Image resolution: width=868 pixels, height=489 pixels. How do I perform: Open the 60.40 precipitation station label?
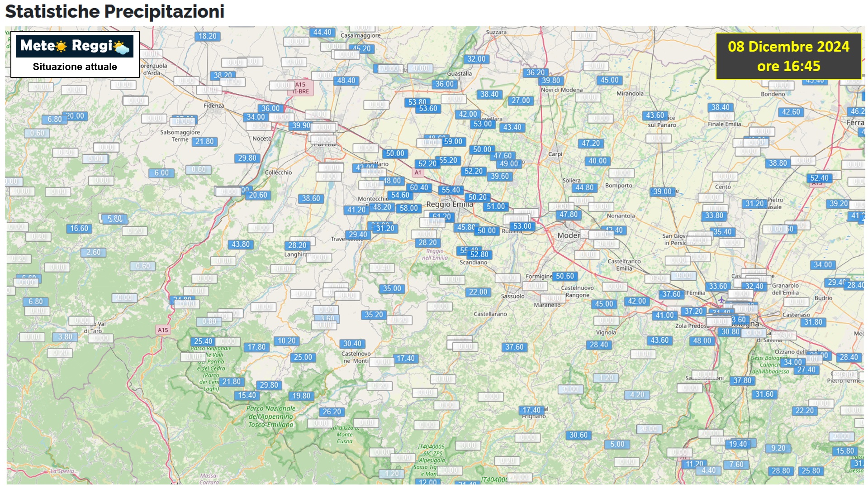tap(418, 187)
